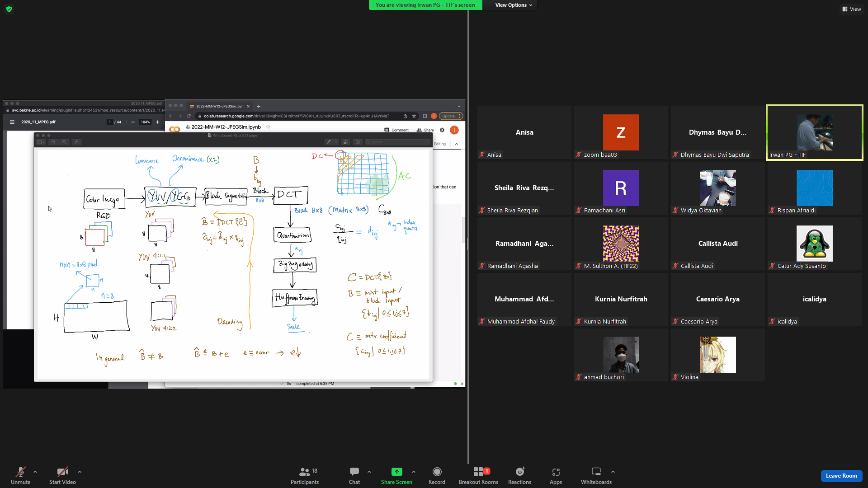The image size is (868, 488).
Task: Click the green Share Screen icon
Action: 396,472
